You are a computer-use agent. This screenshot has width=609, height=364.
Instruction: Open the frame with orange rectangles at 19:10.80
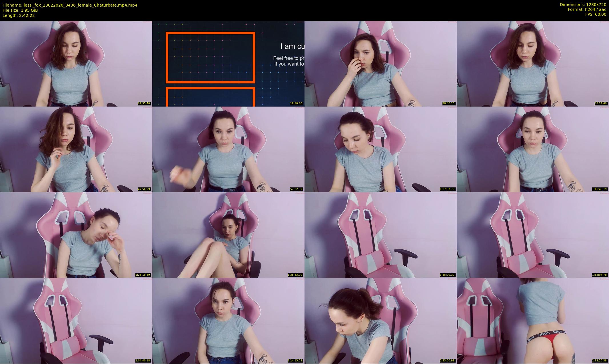coord(228,63)
